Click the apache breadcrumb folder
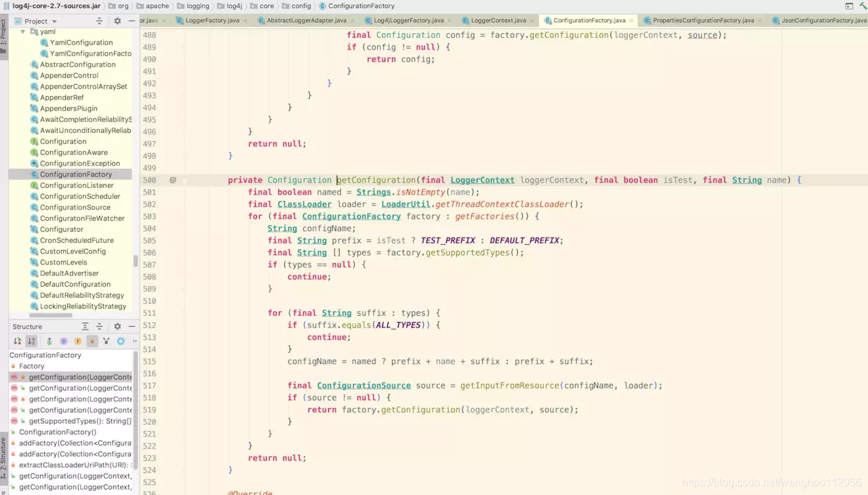This screenshot has width=868, height=495. pyautogui.click(x=152, y=5)
